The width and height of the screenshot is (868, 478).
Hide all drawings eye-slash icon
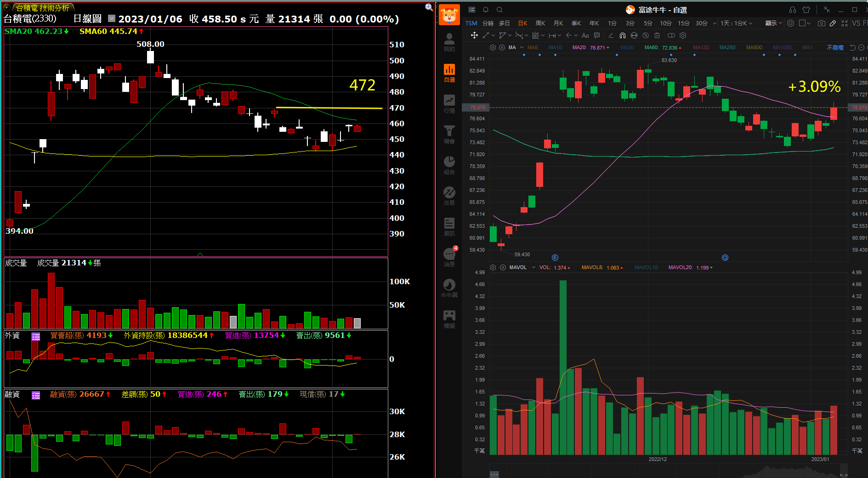tap(646, 35)
